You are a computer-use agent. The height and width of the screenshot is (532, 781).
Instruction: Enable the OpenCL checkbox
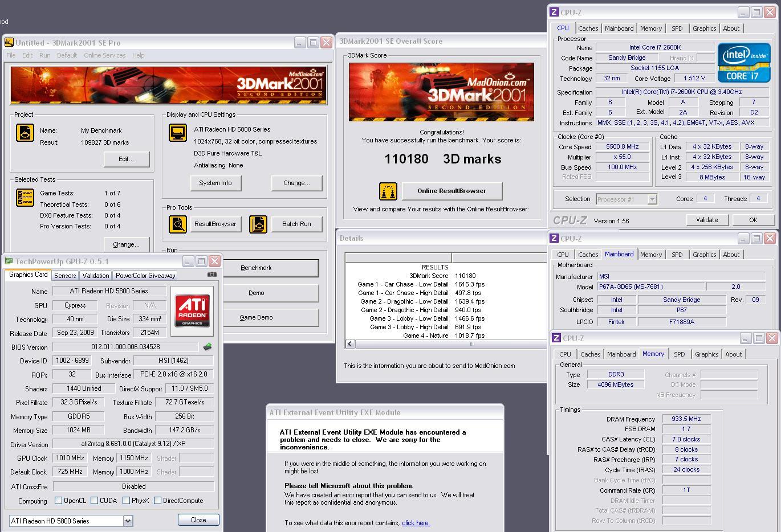click(58, 501)
